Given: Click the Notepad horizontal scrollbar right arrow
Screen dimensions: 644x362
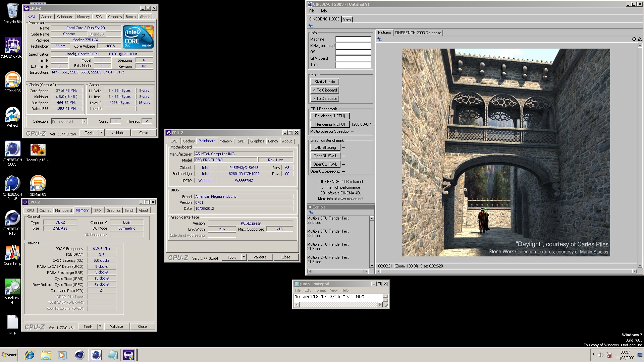Looking at the screenshot, I should [x=380, y=305].
